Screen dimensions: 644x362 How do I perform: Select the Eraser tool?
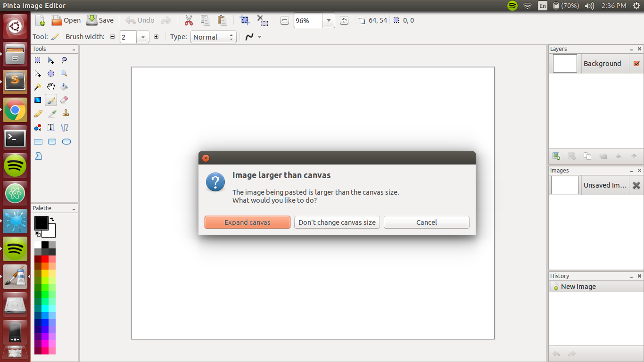(65, 100)
